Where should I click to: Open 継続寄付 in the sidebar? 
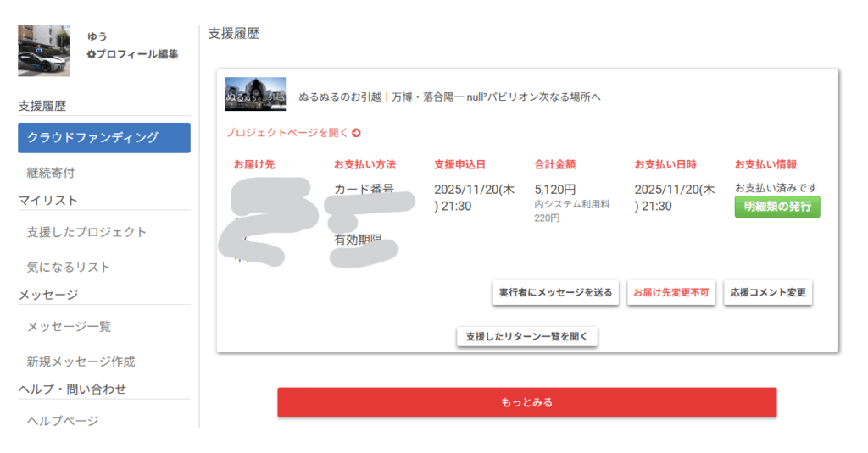51,173
